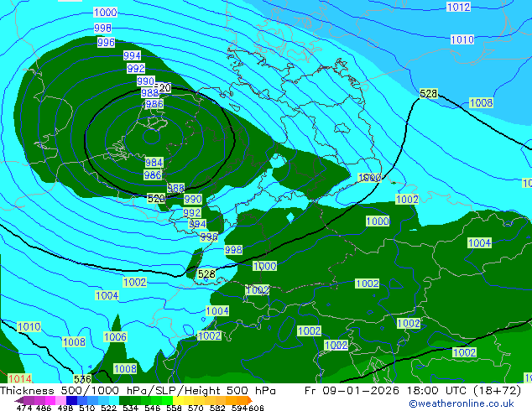Click the '536' height contour label
This screenshot has width=532, height=411.
coord(82,379)
